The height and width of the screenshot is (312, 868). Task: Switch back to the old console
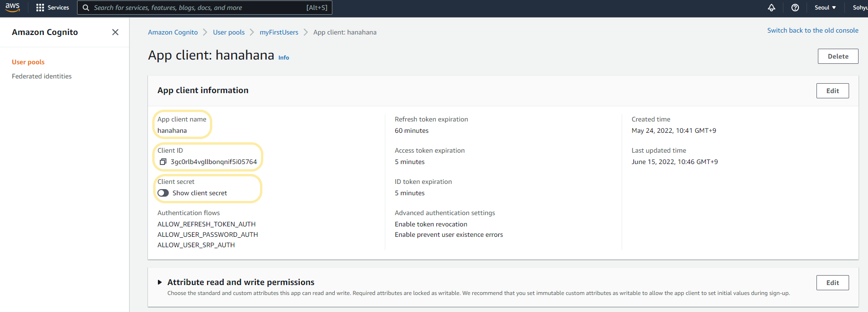coord(813,30)
